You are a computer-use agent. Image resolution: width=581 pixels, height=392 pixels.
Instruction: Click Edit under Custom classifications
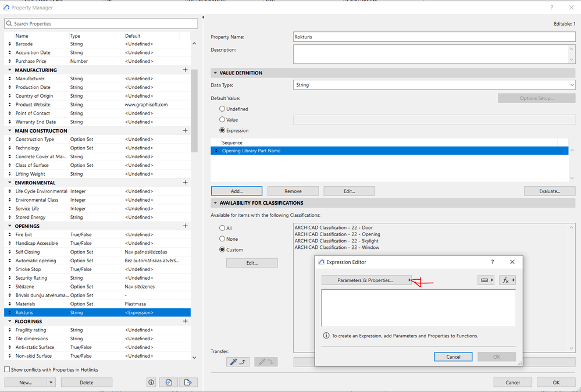pyautogui.click(x=252, y=263)
